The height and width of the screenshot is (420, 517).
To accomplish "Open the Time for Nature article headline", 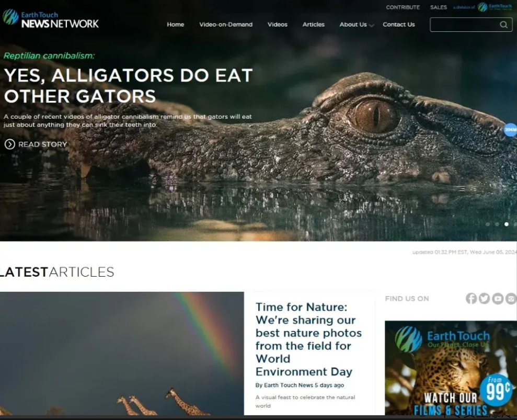I will tap(308, 339).
